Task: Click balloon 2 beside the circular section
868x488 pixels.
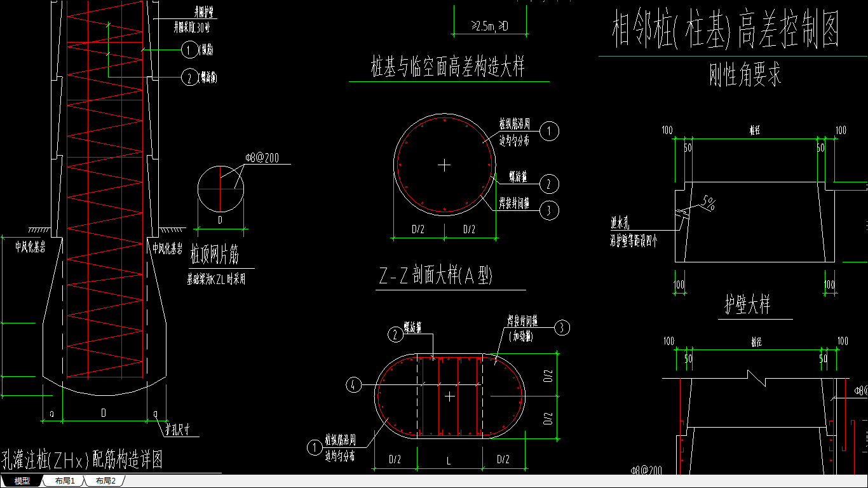Action: pos(549,184)
